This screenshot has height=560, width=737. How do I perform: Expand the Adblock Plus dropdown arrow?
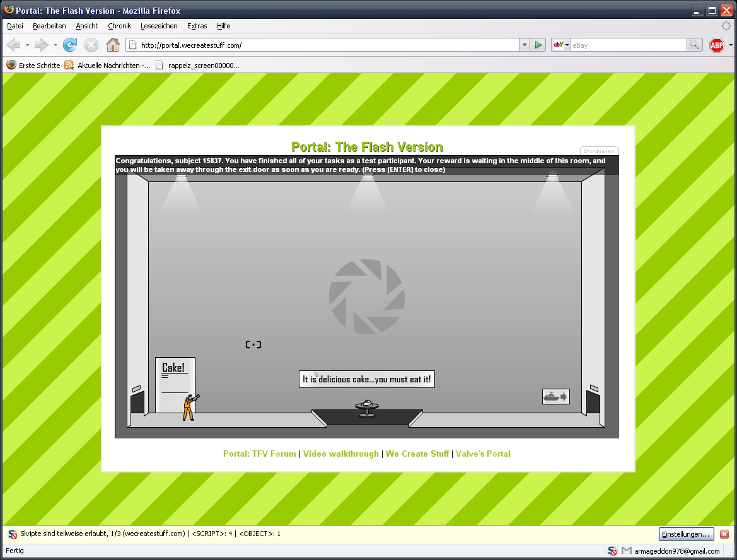(731, 45)
